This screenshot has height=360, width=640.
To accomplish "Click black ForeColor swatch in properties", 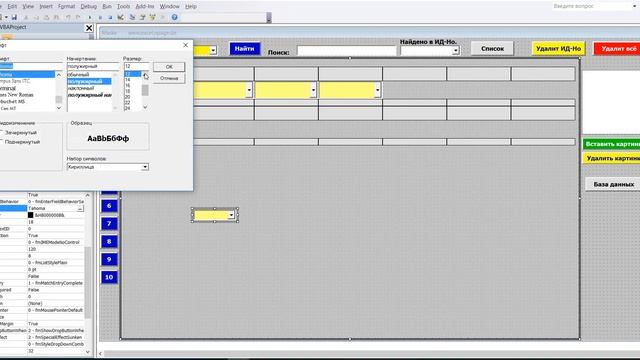I will [x=31, y=215].
